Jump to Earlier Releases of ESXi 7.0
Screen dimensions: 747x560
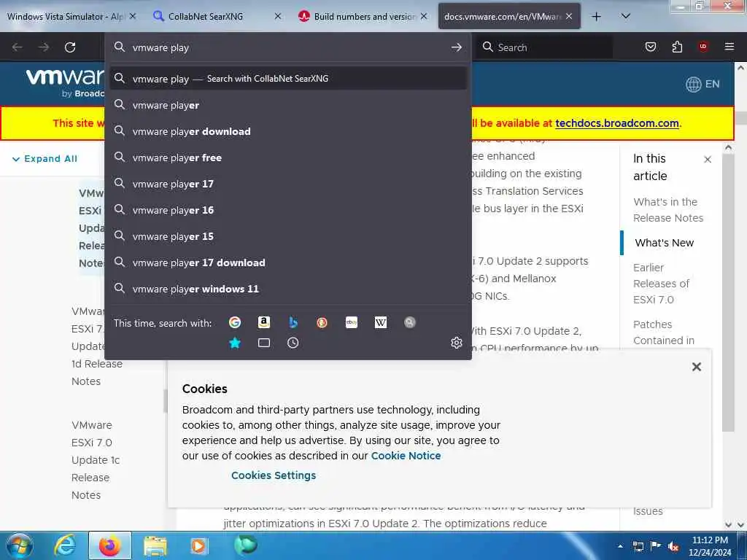(661, 284)
